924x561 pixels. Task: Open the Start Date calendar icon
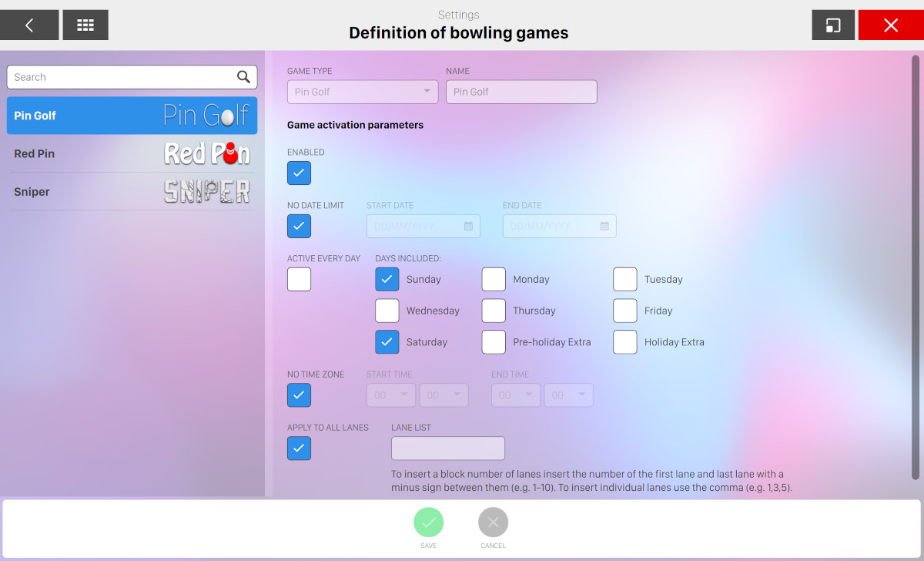point(468,227)
